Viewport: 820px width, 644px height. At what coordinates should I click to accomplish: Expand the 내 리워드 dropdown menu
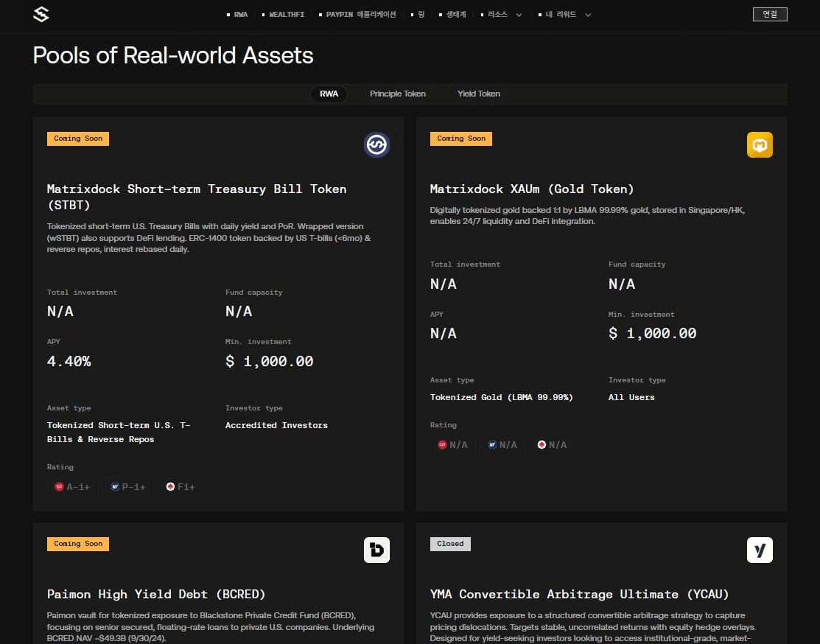[x=565, y=15]
